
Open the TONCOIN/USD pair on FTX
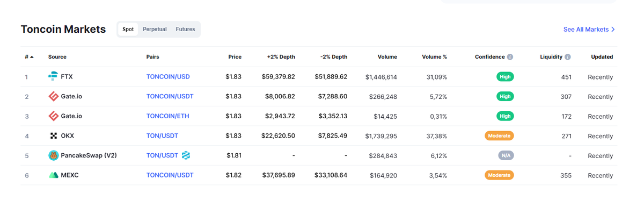tap(168, 77)
